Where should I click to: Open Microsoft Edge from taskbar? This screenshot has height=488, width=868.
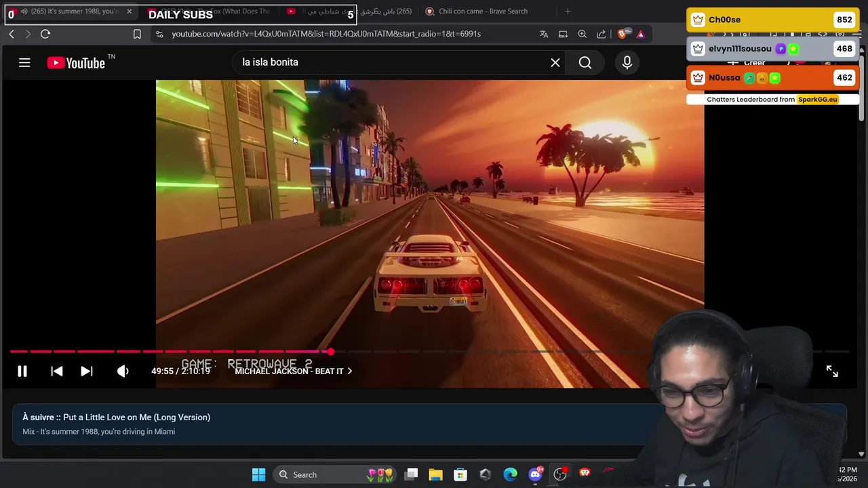(x=510, y=474)
